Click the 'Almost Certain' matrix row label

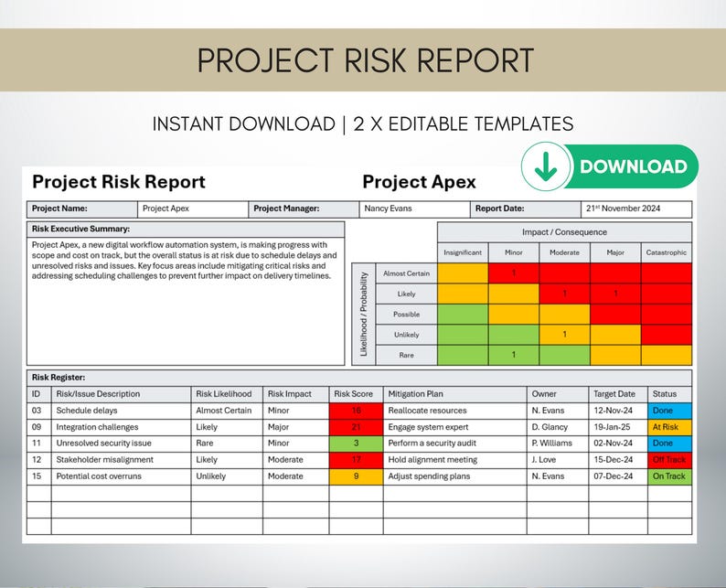[406, 273]
